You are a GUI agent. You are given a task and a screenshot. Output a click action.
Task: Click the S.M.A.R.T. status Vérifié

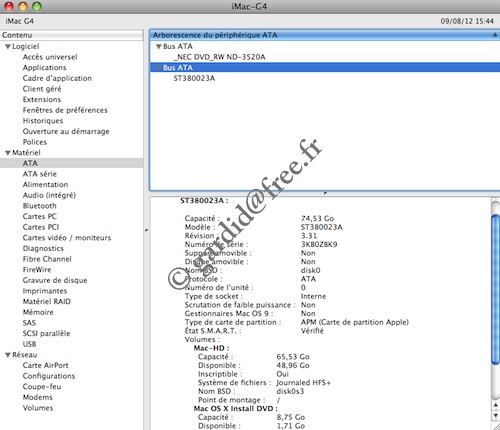coord(312,331)
